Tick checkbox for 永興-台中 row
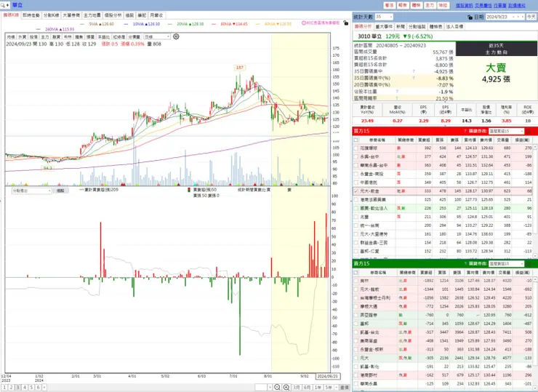 356,156
